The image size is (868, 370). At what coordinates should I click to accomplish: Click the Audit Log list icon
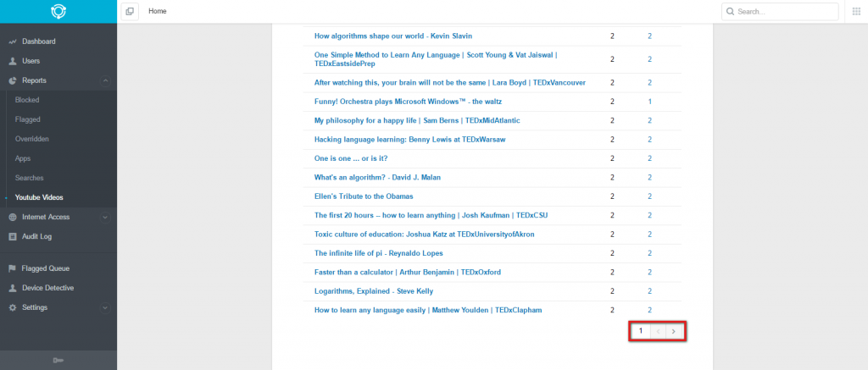click(x=13, y=237)
